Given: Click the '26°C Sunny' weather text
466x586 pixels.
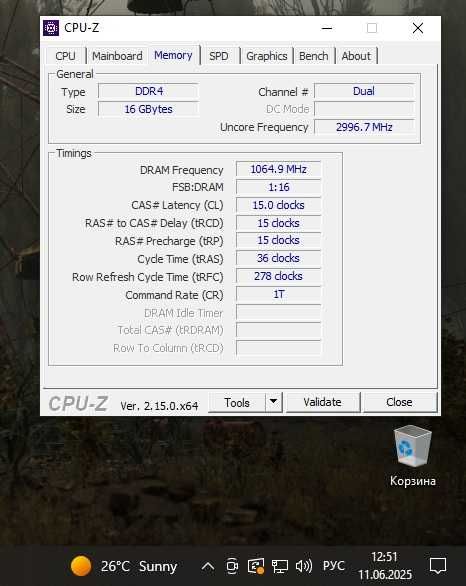Looking at the screenshot, I should pos(139,566).
